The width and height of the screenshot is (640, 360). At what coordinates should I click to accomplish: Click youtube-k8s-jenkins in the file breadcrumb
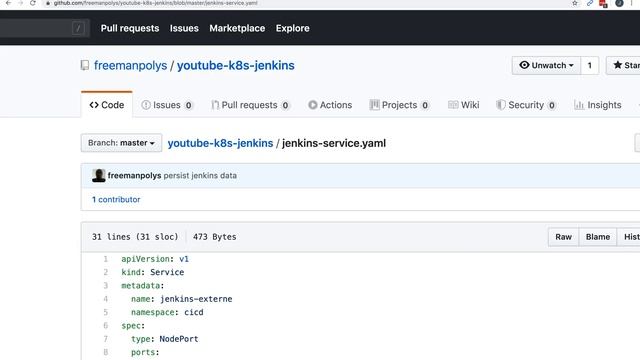(220, 143)
